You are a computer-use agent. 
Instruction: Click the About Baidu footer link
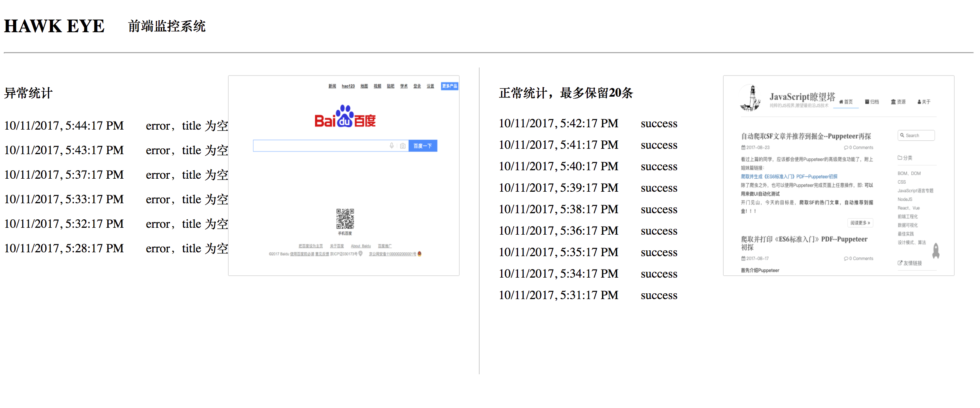pyautogui.click(x=361, y=246)
